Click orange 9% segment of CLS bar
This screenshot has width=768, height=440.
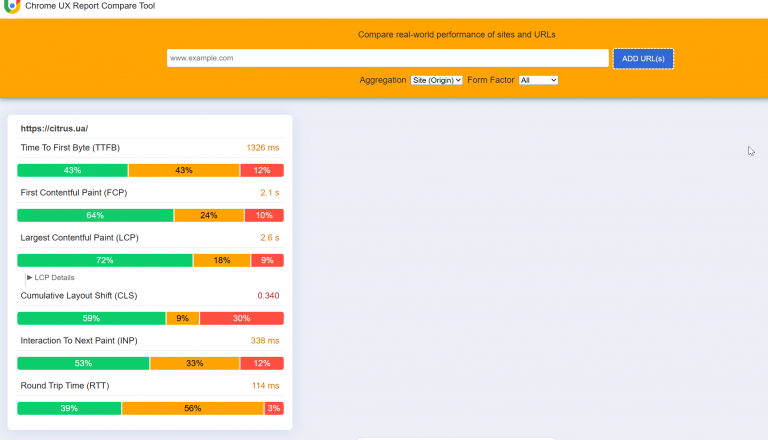183,318
